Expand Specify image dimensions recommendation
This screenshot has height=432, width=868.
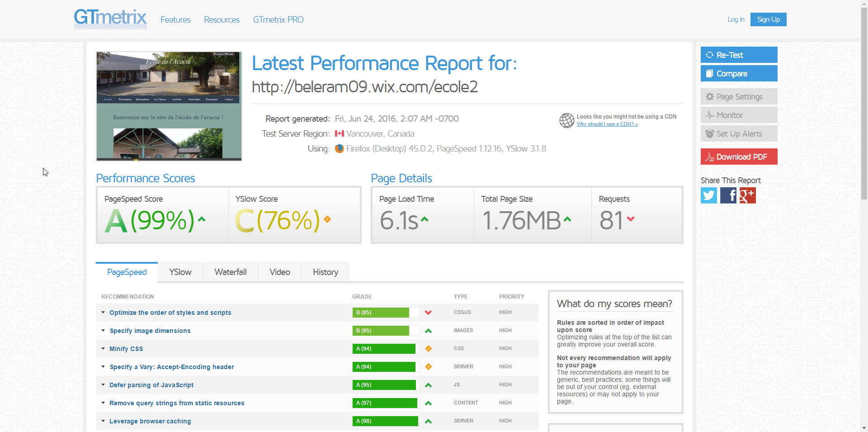coord(150,331)
